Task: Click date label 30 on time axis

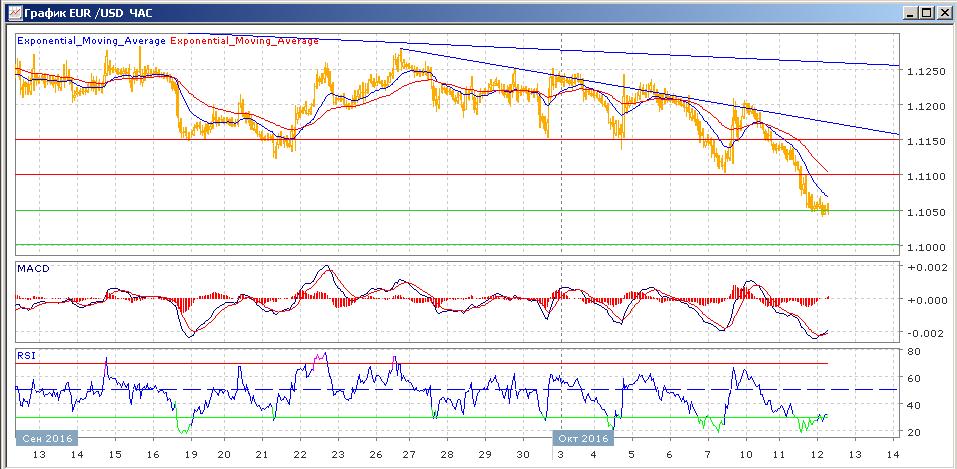Action: (x=522, y=455)
